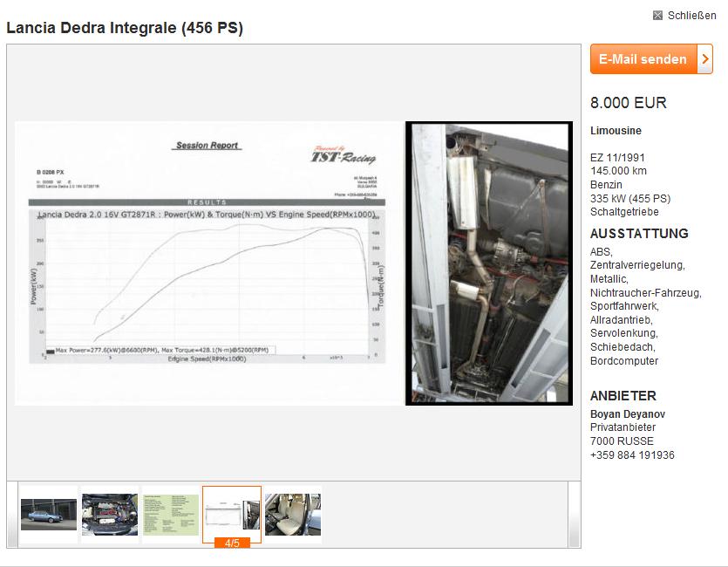Click the left thumbnail strip scroll arrow
Image resolution: width=728 pixels, height=567 pixels.
coord(12,515)
